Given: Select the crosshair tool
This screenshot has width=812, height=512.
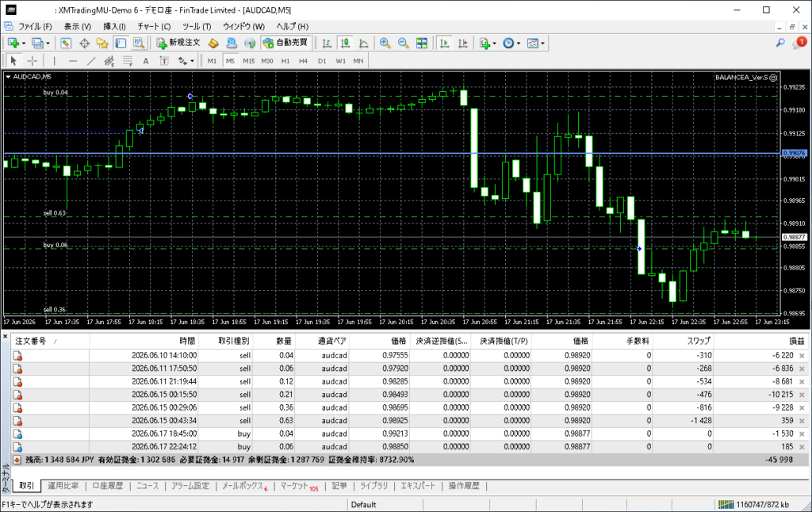Looking at the screenshot, I should click(32, 60).
